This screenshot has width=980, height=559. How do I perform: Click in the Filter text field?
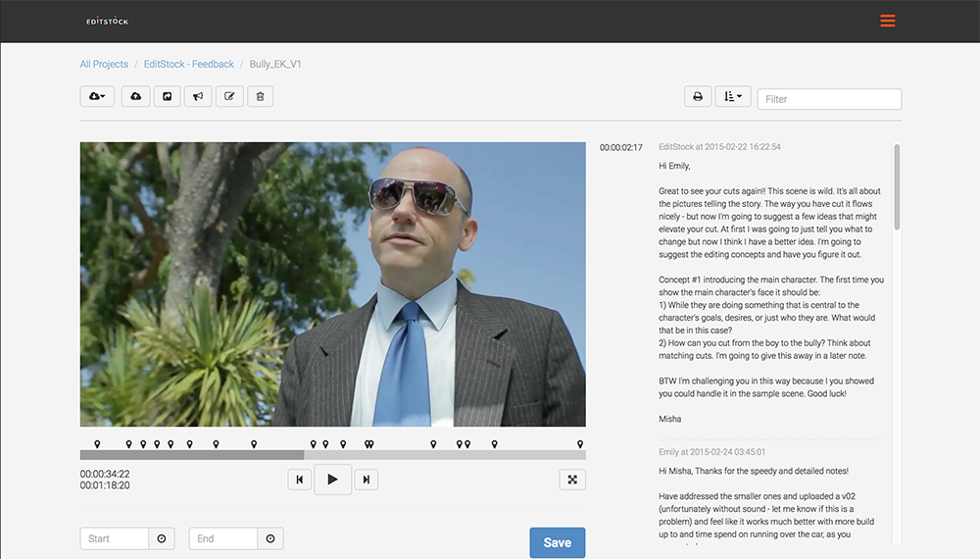[x=829, y=99]
